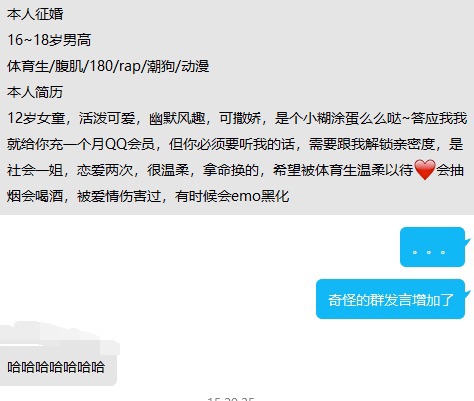Click the "活泼可爱" phrase in message
The width and height of the screenshot is (474, 401).
[x=107, y=118]
